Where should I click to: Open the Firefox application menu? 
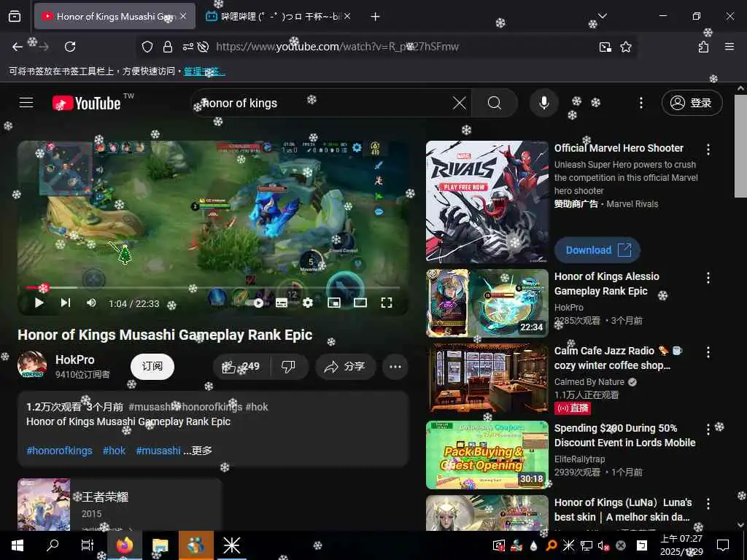[729, 47]
